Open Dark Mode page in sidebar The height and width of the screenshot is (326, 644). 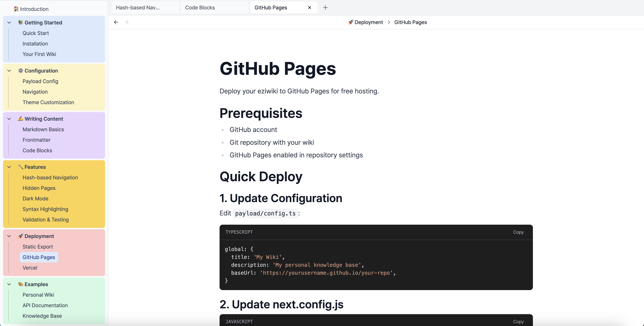coord(35,199)
